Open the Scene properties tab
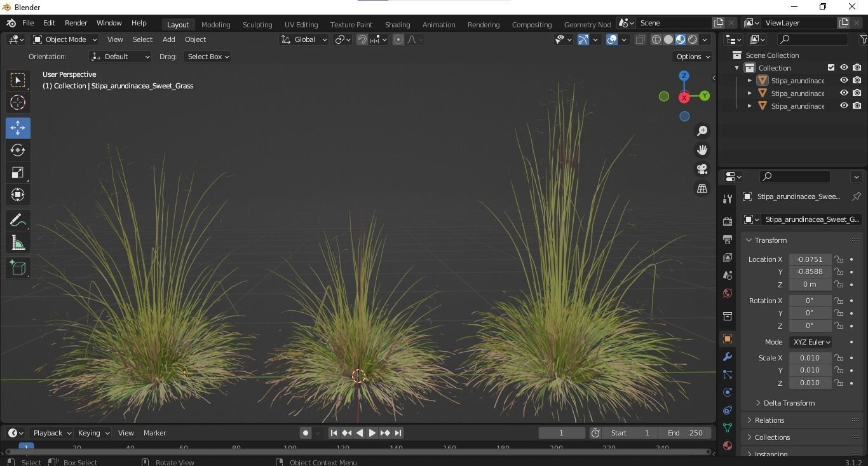Image resolution: width=868 pixels, height=466 pixels. pos(728,275)
